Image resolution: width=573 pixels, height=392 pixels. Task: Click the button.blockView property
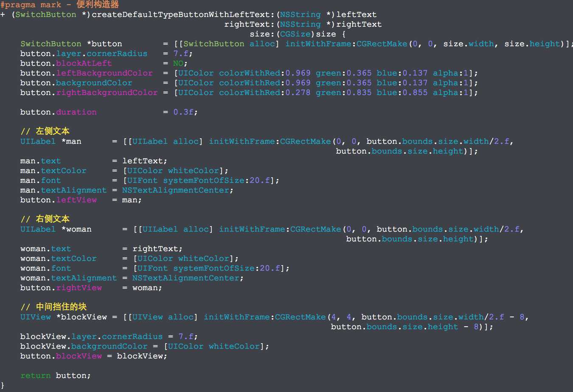[x=61, y=356]
